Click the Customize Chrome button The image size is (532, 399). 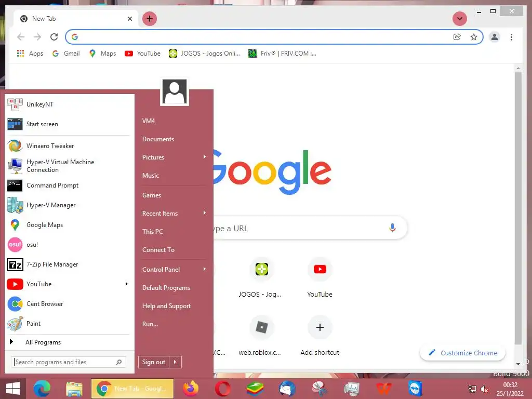(462, 353)
